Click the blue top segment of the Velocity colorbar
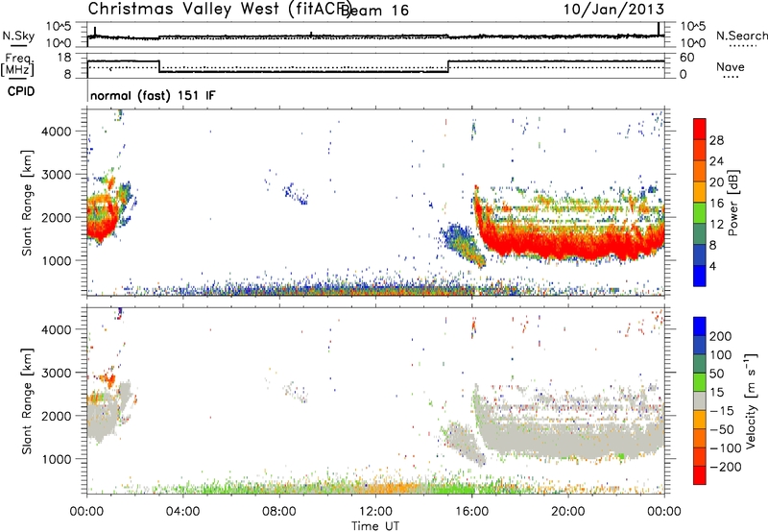Image resolution: width=768 pixels, height=532 pixels. 700,326
